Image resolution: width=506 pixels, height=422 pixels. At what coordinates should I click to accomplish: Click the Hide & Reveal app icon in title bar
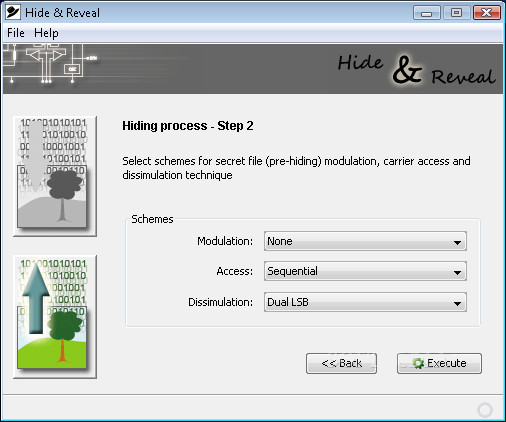pos(13,12)
